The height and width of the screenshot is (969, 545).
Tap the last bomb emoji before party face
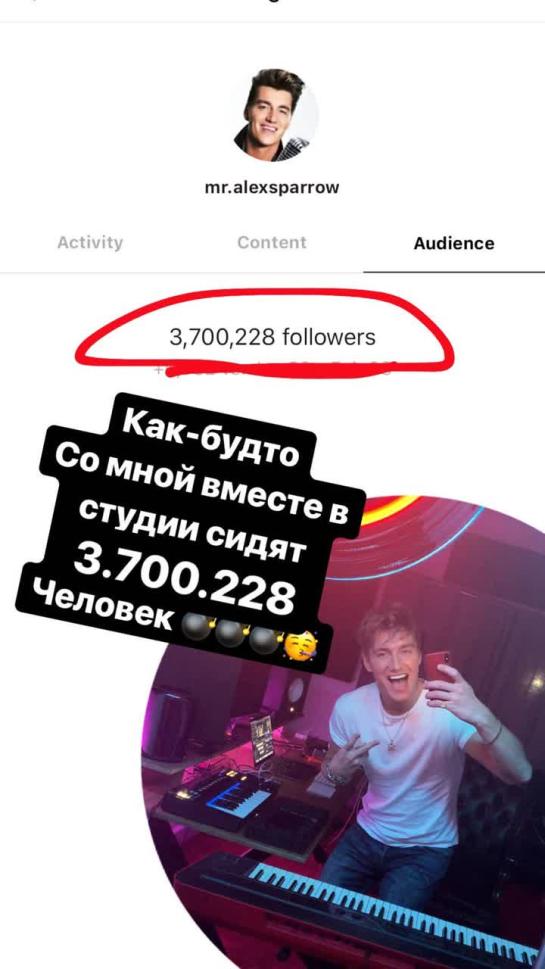(x=266, y=640)
